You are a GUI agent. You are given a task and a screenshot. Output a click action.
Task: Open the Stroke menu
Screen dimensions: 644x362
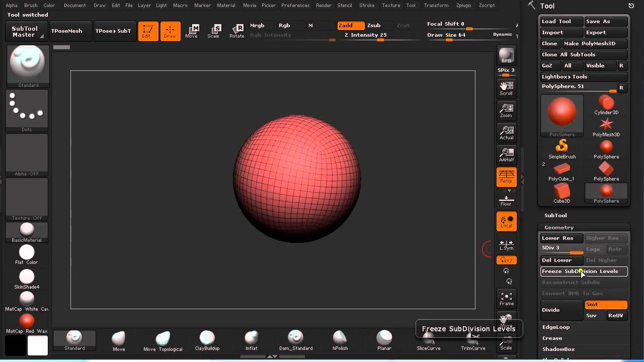tap(367, 5)
